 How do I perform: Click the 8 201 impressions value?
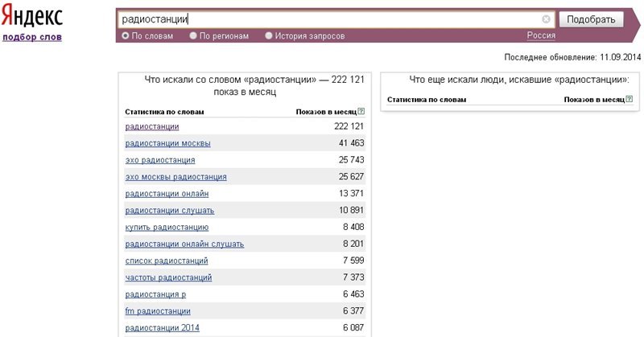click(353, 244)
